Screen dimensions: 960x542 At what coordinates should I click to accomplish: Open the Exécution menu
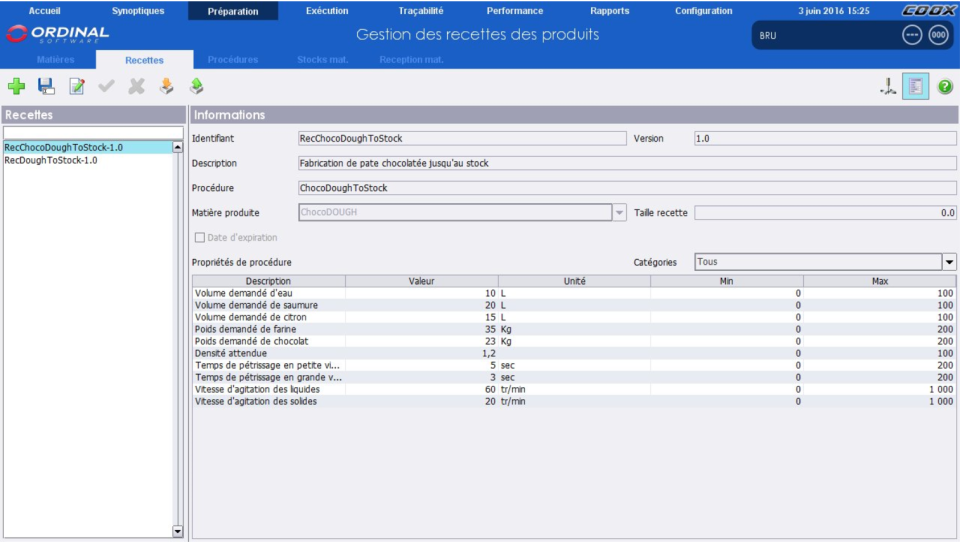(327, 11)
